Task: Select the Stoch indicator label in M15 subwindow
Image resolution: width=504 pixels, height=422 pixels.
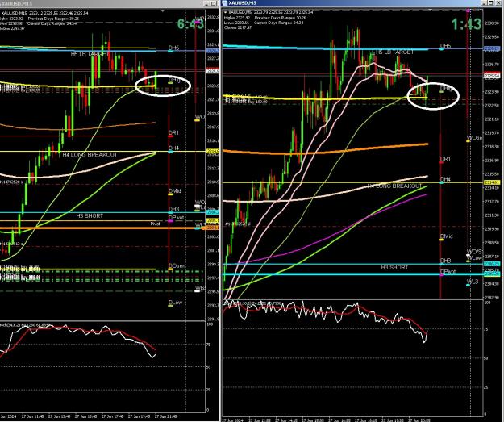Action: (25, 325)
